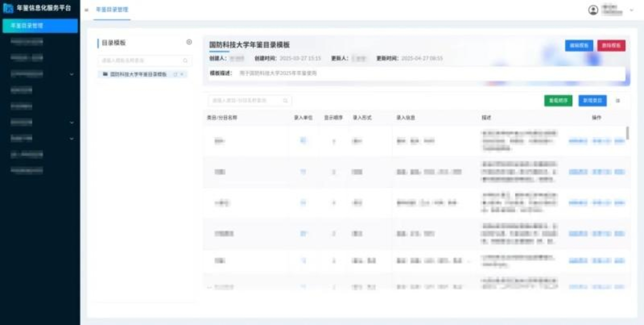This screenshot has height=325, width=644.
Task: Open the user avatar icon
Action: click(593, 10)
